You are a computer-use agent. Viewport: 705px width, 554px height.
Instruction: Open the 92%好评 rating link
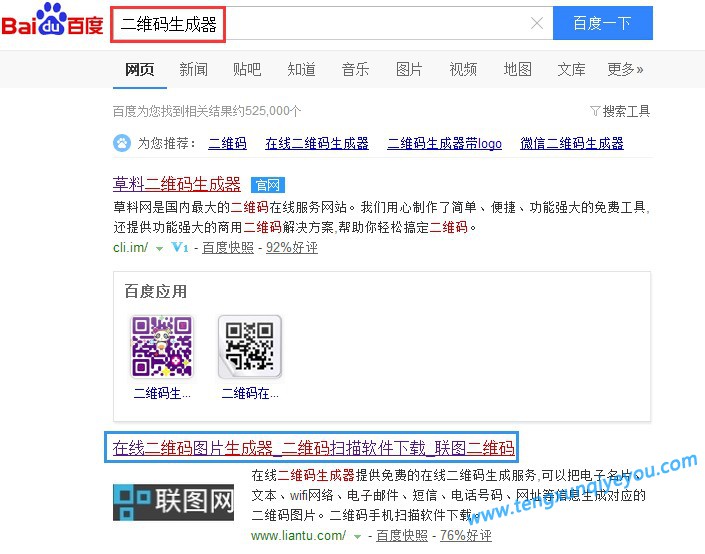pyautogui.click(x=292, y=247)
